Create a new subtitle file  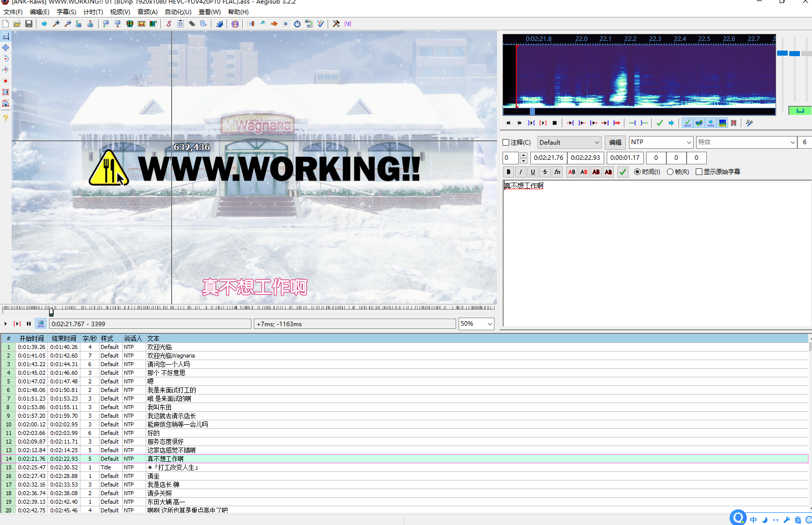tap(6, 24)
